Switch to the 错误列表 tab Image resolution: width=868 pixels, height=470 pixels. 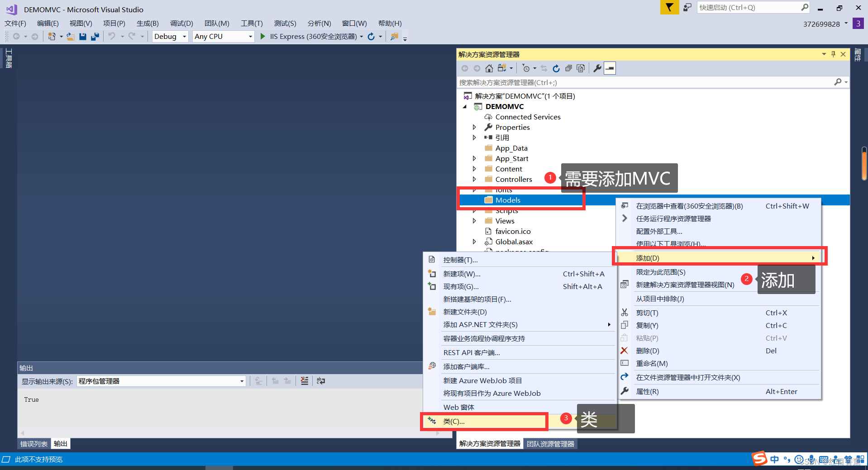coord(34,444)
